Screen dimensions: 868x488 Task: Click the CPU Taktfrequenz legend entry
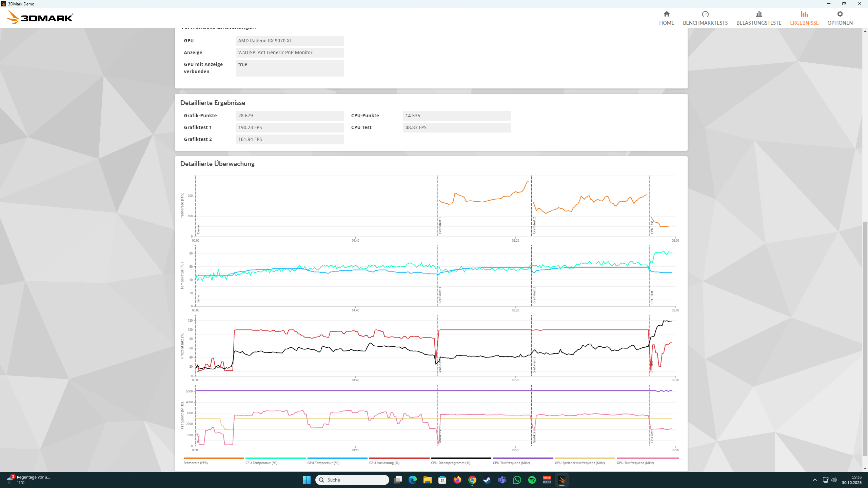tap(511, 463)
